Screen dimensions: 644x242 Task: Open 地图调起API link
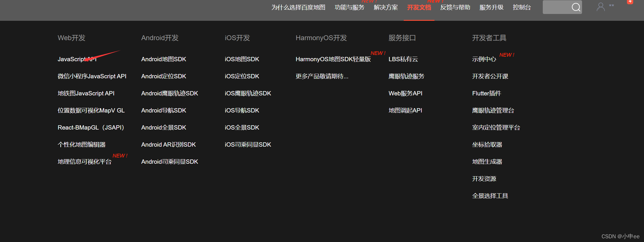405,110
